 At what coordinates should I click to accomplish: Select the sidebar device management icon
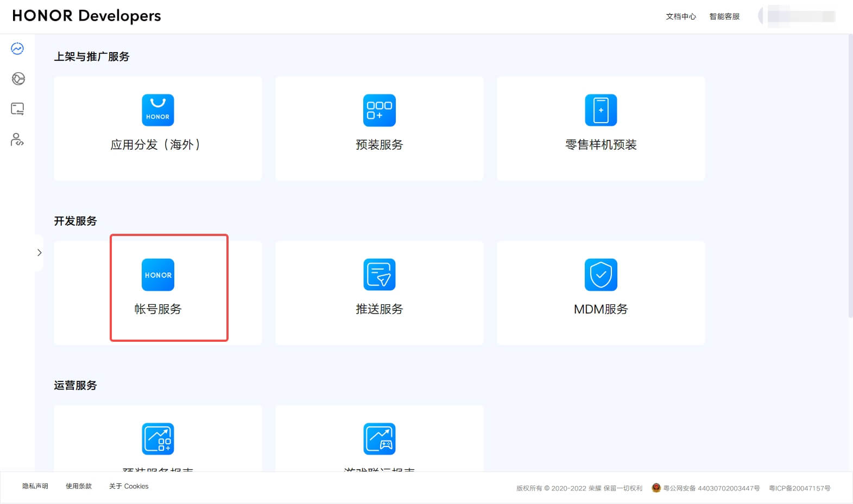(x=17, y=109)
